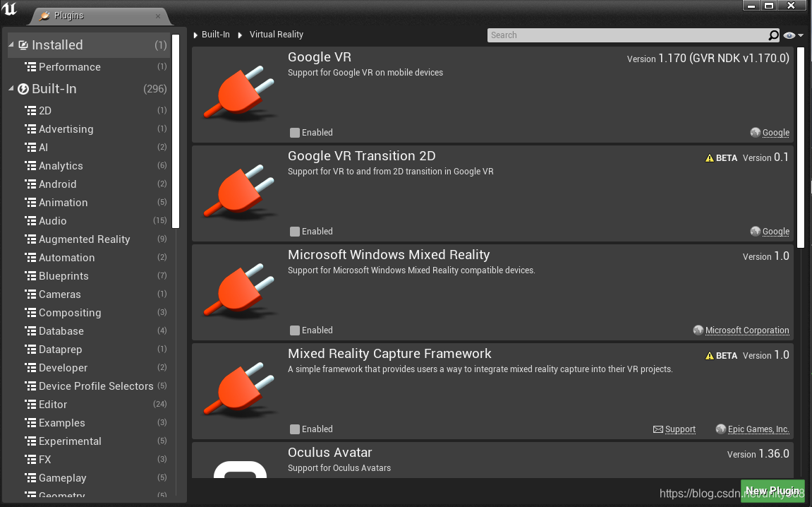Enable the Google VR Transition 2D checkbox
Image resolution: width=812 pixels, height=507 pixels.
tap(295, 231)
